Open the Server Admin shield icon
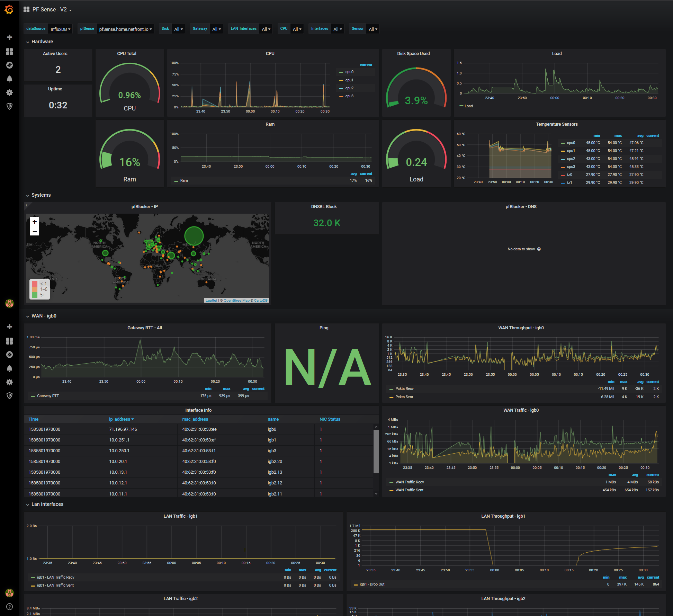This screenshot has height=616, width=673. pyautogui.click(x=9, y=106)
